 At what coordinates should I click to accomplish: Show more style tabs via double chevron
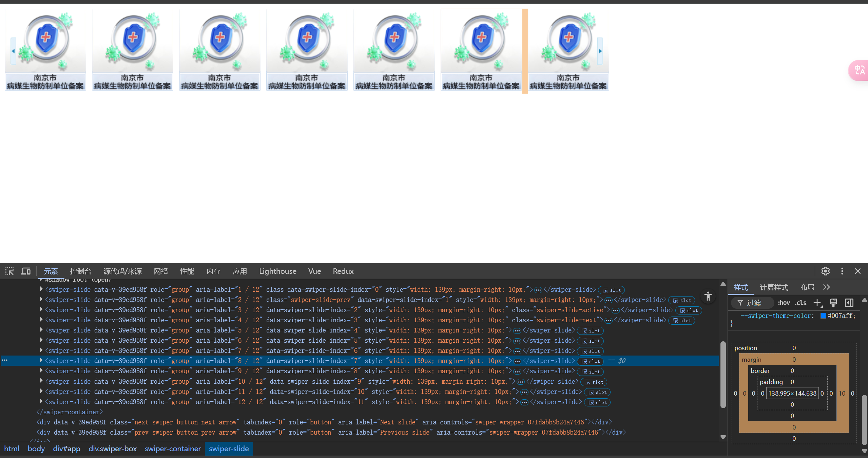tap(827, 287)
